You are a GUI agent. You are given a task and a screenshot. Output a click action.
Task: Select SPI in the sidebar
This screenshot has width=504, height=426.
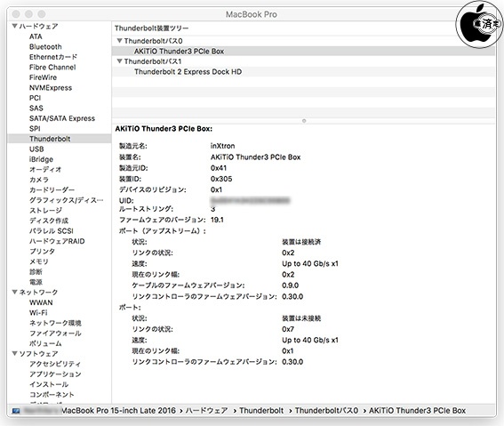click(x=35, y=129)
